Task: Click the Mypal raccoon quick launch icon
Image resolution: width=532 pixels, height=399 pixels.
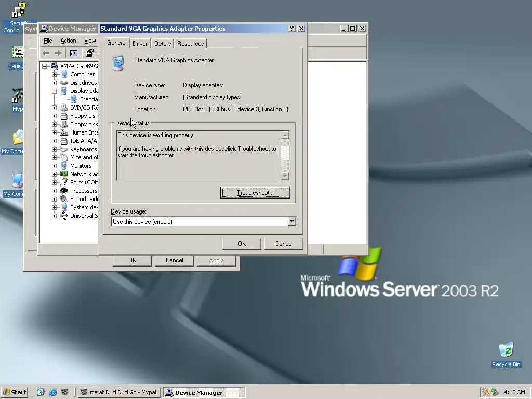Action: coord(65,392)
